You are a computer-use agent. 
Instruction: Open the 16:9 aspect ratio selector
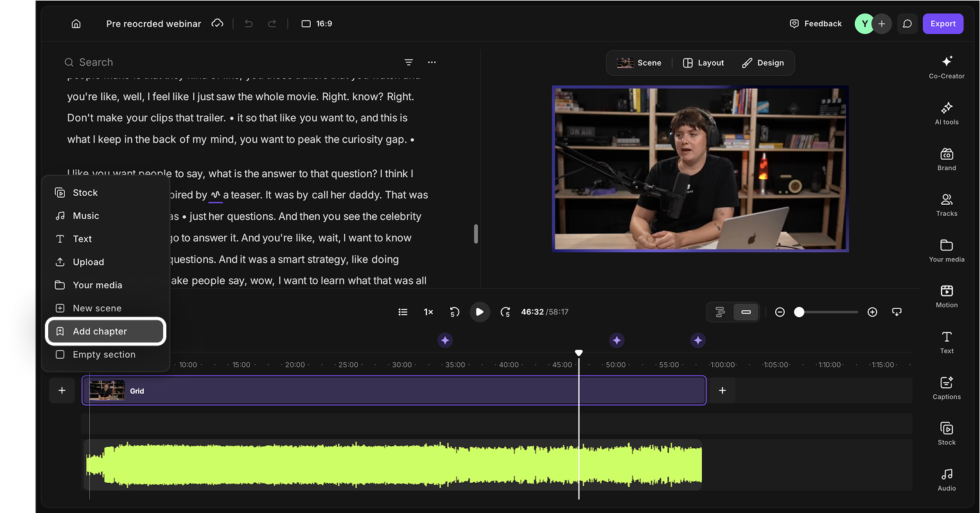pyautogui.click(x=317, y=24)
